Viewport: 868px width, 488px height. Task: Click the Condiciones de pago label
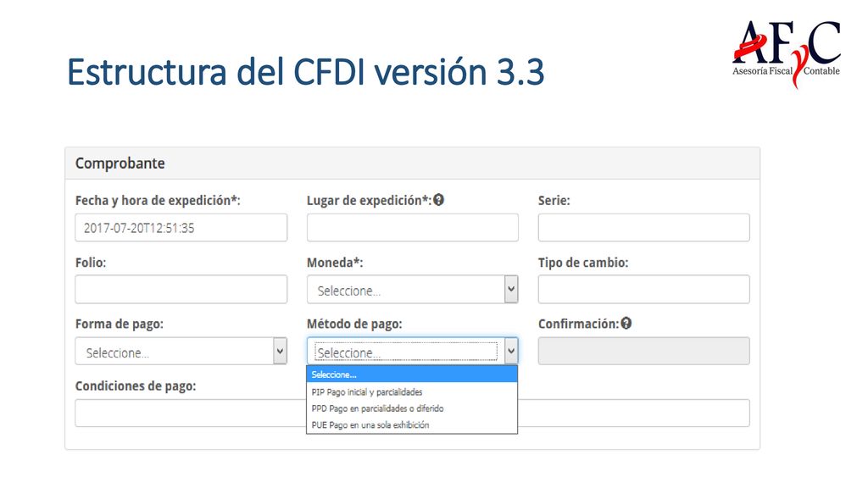tap(136, 385)
